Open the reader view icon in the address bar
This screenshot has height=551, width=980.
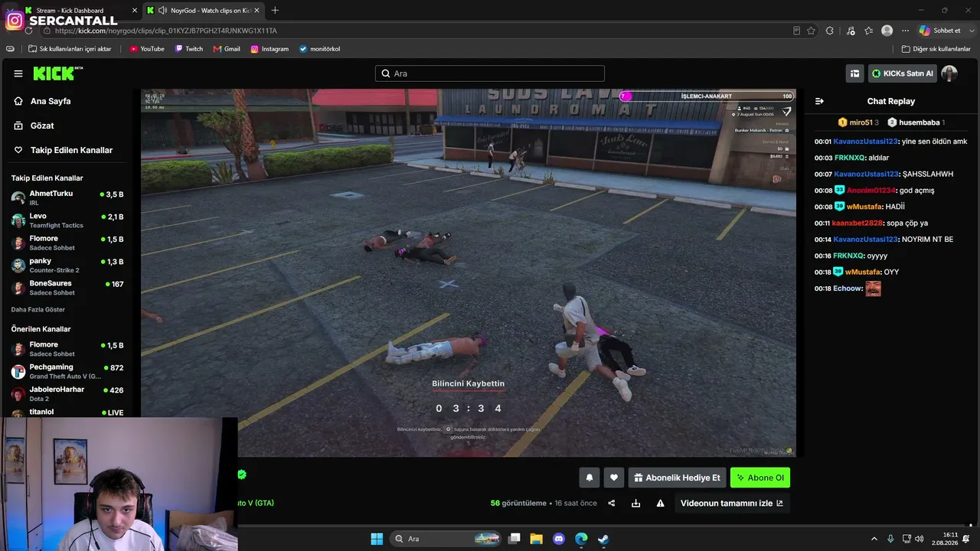point(796,31)
